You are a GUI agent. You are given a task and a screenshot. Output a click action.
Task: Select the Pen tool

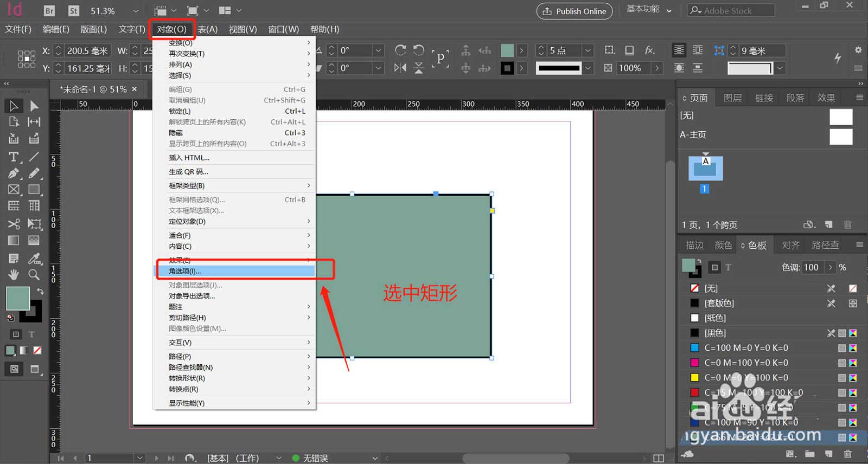pos(14,173)
